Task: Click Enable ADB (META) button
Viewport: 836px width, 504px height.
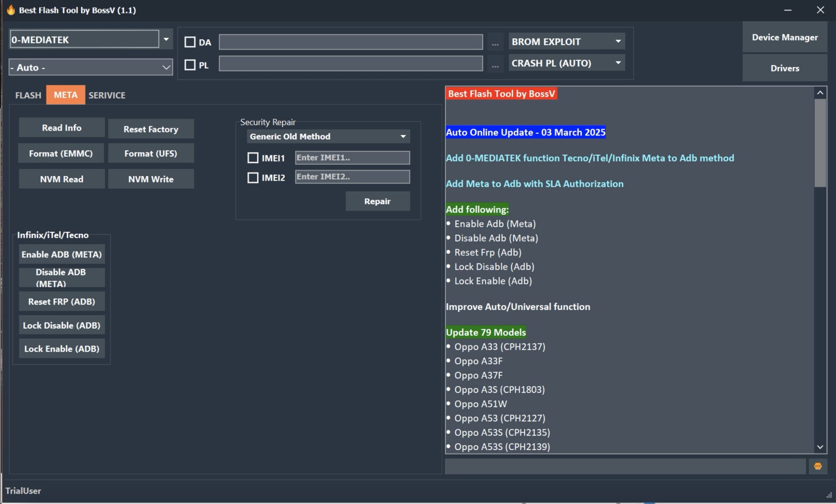Action: point(62,254)
